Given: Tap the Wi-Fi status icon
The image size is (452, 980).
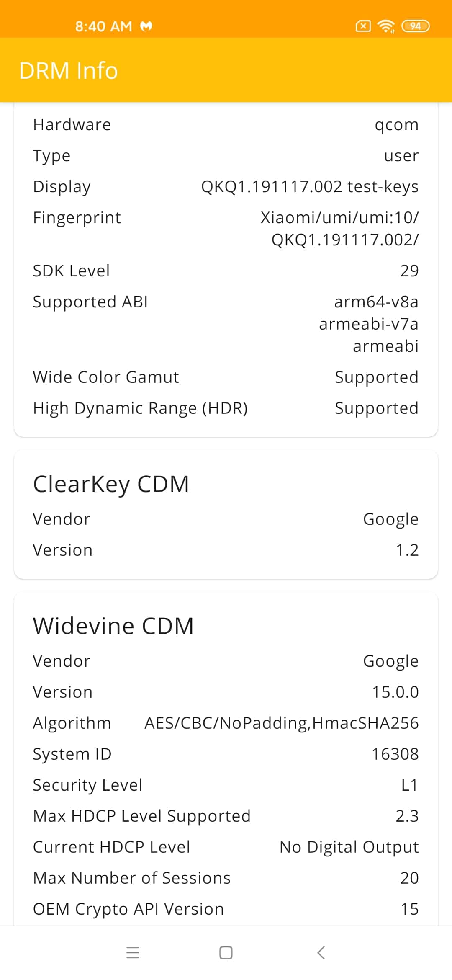Looking at the screenshot, I should 386,26.
